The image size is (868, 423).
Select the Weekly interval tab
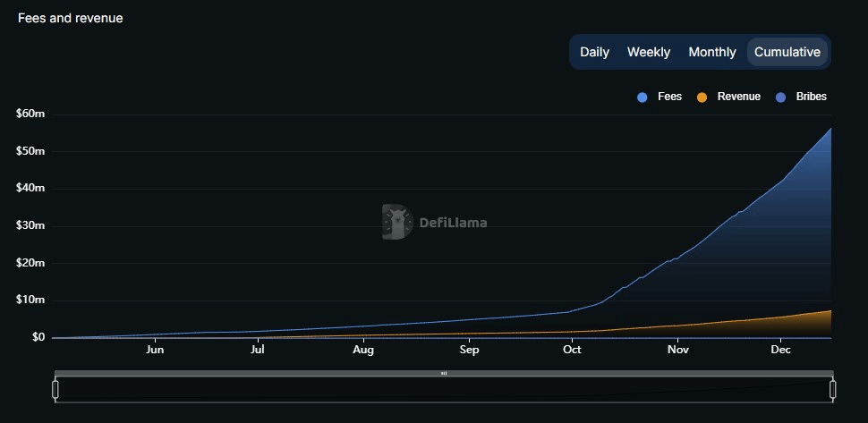[x=648, y=52]
